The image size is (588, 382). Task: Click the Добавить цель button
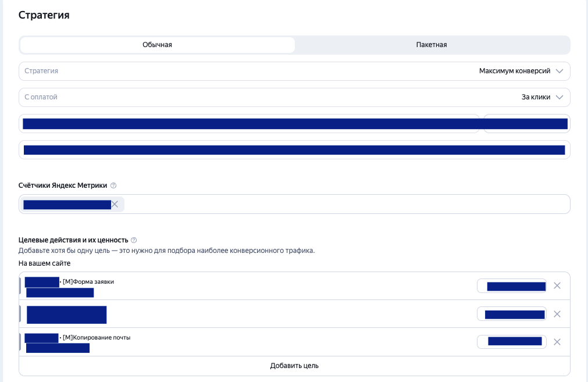294,366
